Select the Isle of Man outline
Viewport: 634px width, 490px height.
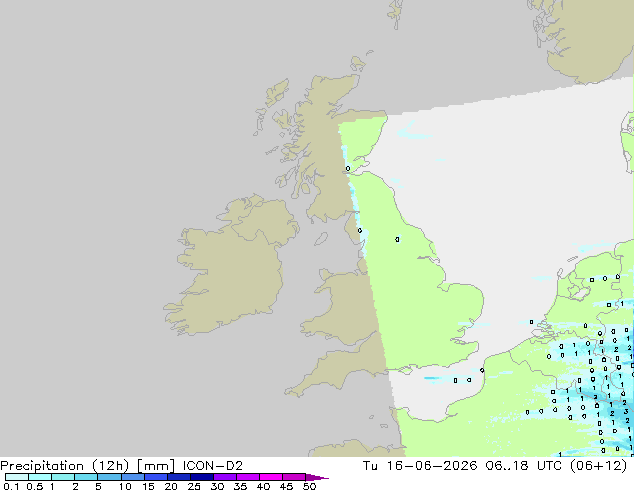tap(321, 239)
